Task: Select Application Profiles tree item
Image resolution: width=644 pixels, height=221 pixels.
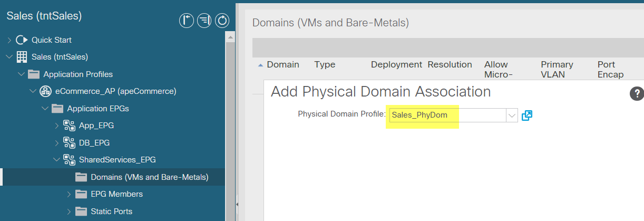Action: (x=78, y=74)
